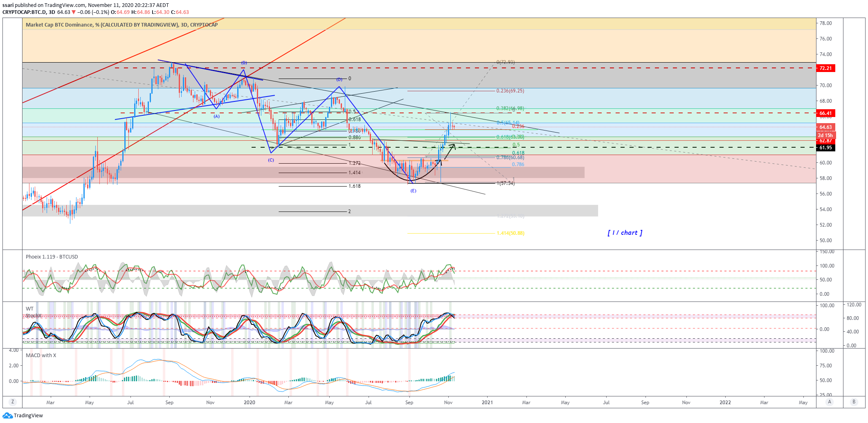
Task: Select the (A) wave label
Action: [217, 116]
